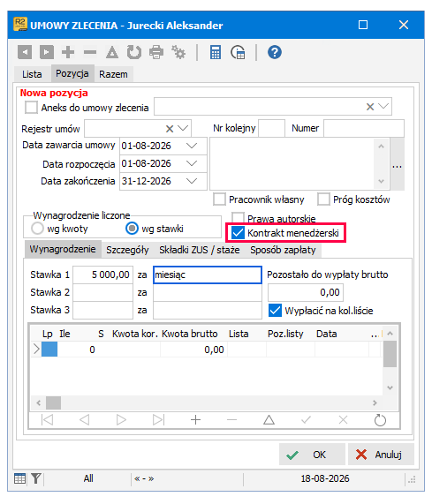Click the printer icon in toolbar
The width and height of the screenshot is (432, 504).
tap(156, 52)
